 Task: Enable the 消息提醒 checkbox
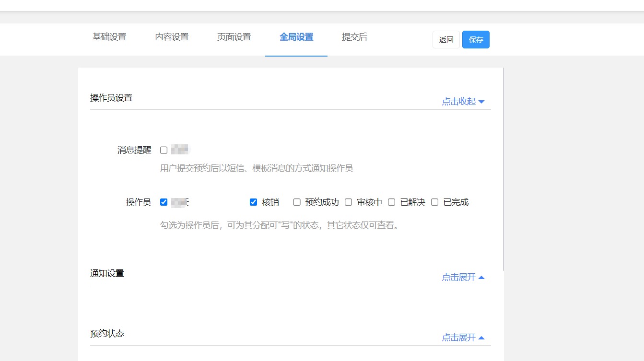pos(164,150)
